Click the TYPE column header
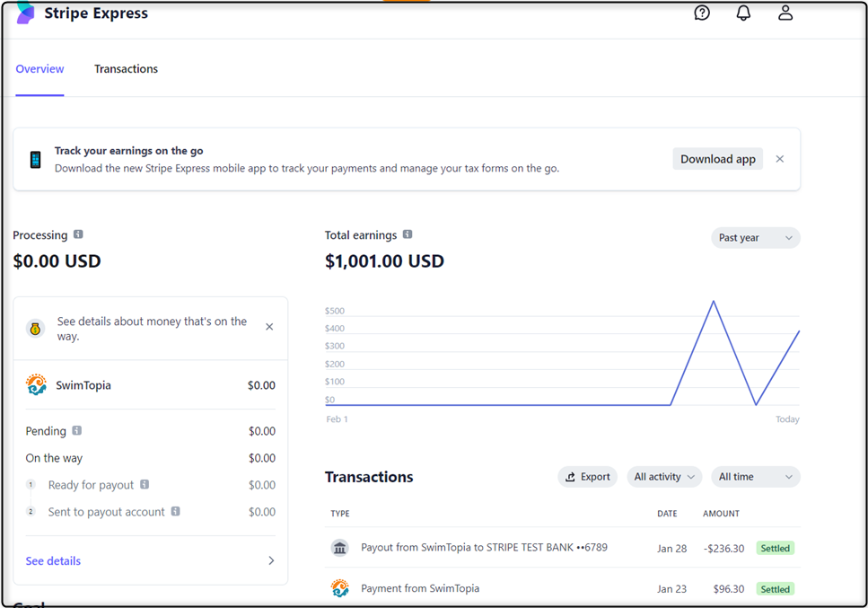The height and width of the screenshot is (608, 868). pyautogui.click(x=340, y=514)
